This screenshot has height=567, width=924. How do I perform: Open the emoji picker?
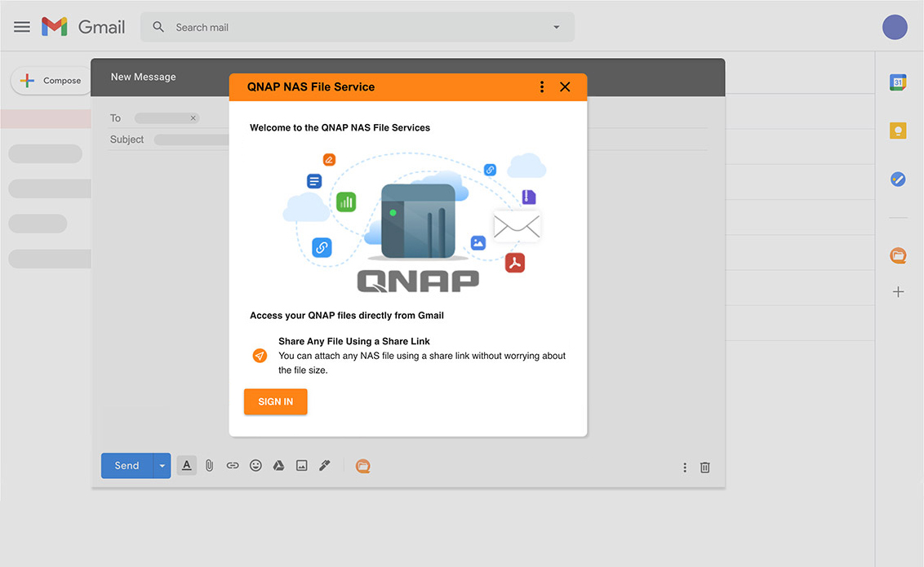pyautogui.click(x=255, y=465)
